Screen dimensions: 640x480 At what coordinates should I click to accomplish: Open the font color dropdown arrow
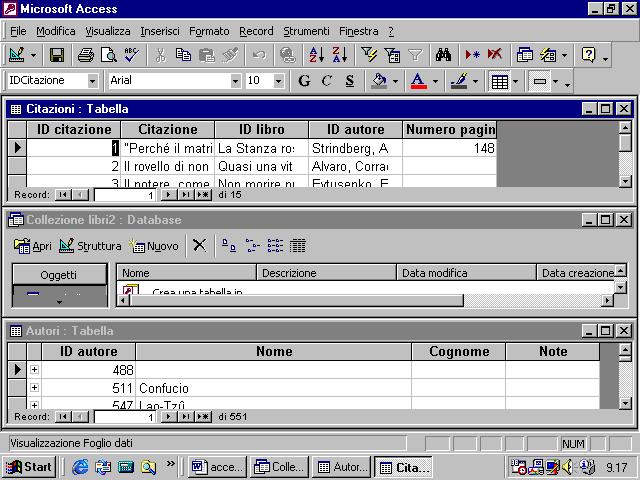[x=435, y=81]
